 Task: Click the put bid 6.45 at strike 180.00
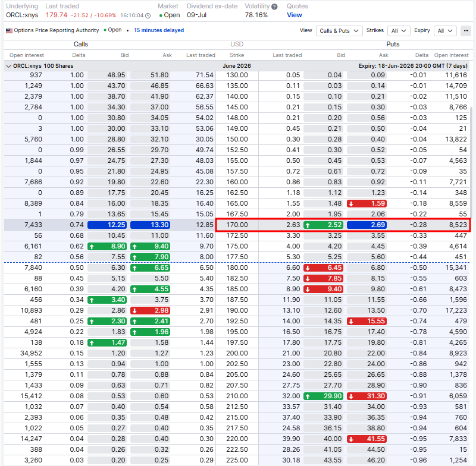[x=323, y=267]
